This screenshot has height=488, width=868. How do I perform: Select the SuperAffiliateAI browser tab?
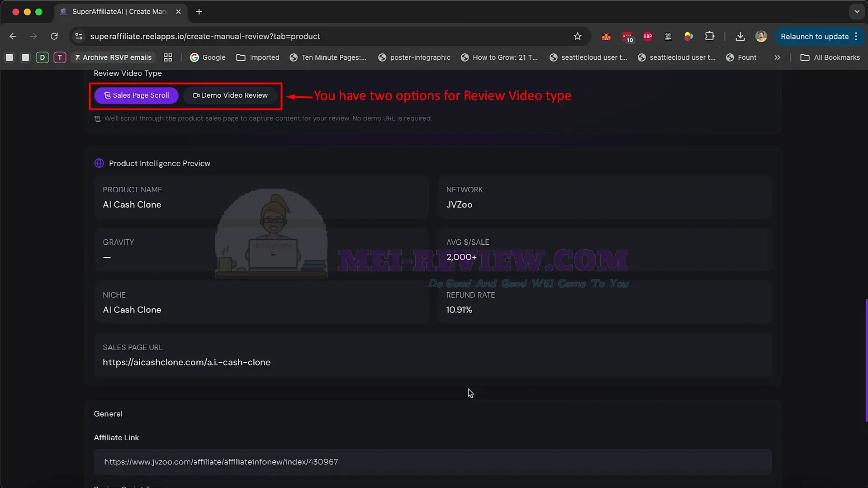(x=119, y=12)
